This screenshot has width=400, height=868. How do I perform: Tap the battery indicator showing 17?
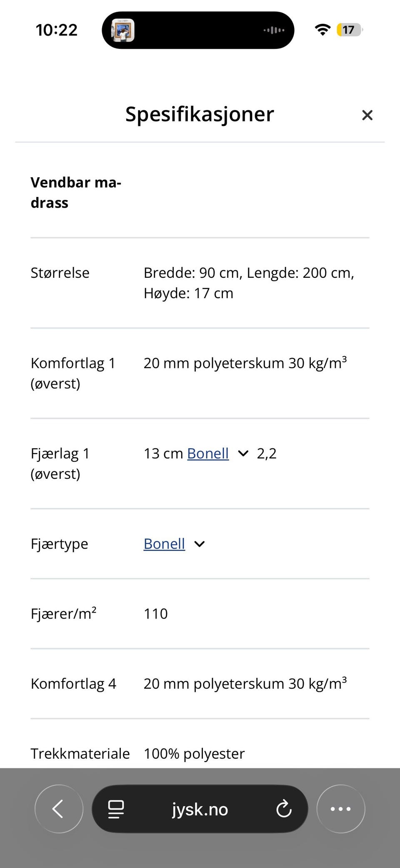click(x=349, y=30)
